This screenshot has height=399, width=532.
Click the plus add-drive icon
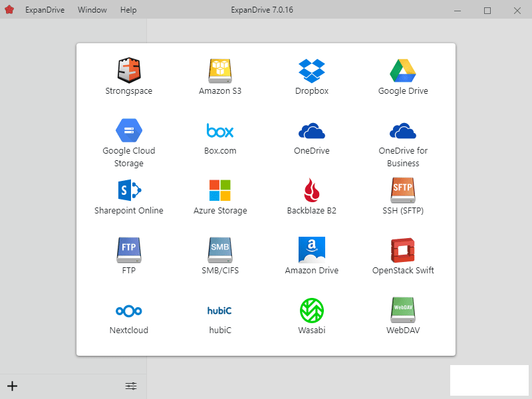click(x=12, y=386)
